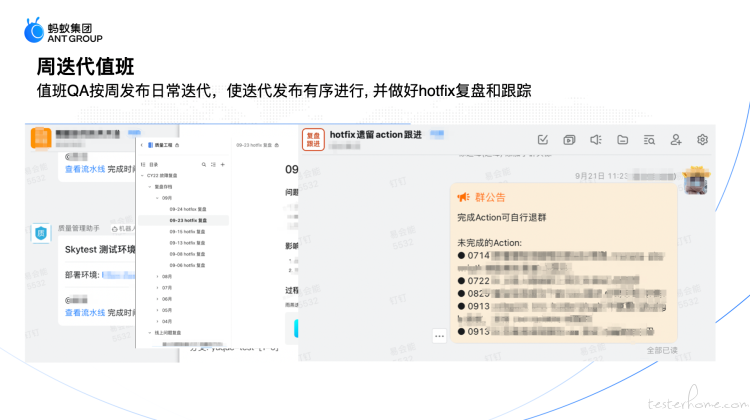Click the blurred 部署环境 link value
The image size is (750, 420).
[x=119, y=275]
